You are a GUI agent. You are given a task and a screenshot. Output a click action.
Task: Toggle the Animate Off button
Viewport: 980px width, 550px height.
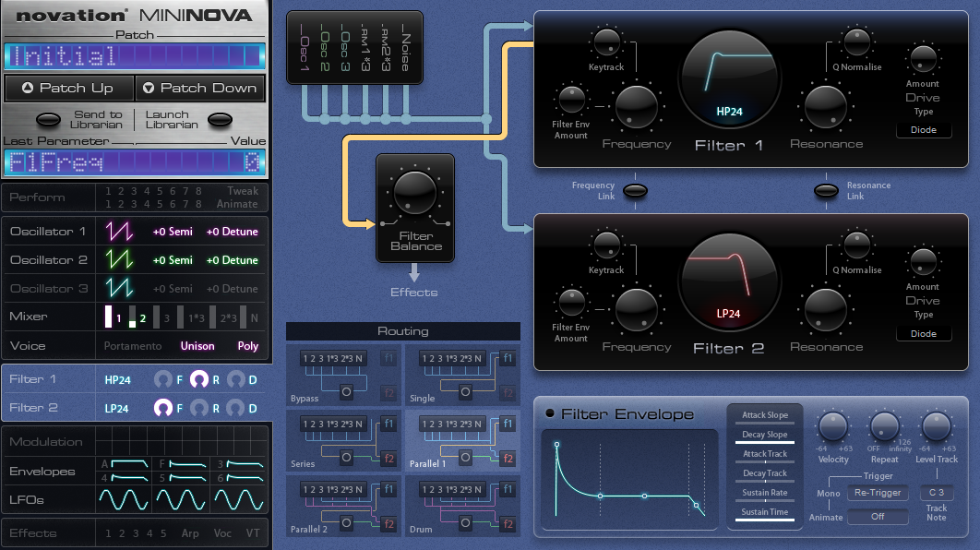click(x=878, y=516)
